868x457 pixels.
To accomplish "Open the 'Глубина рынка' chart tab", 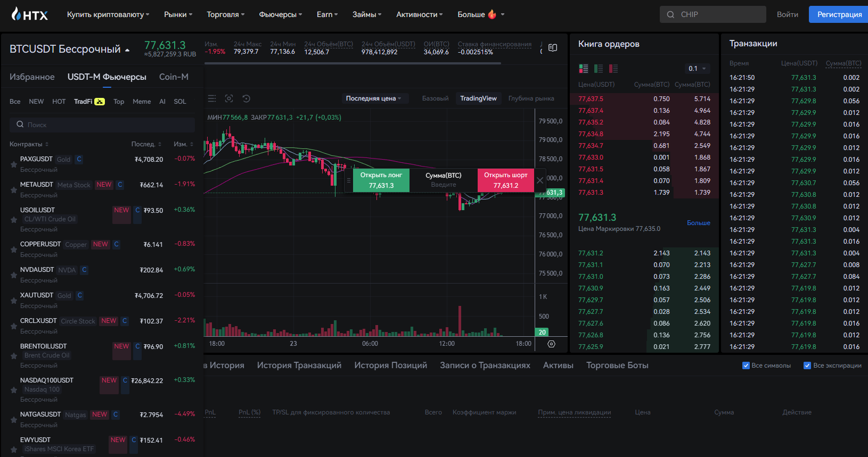I will click(x=531, y=98).
